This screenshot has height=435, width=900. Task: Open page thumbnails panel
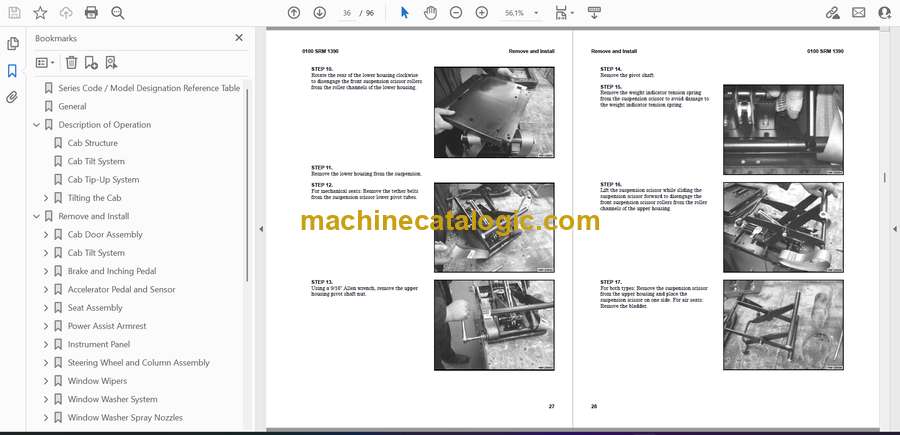(x=13, y=44)
